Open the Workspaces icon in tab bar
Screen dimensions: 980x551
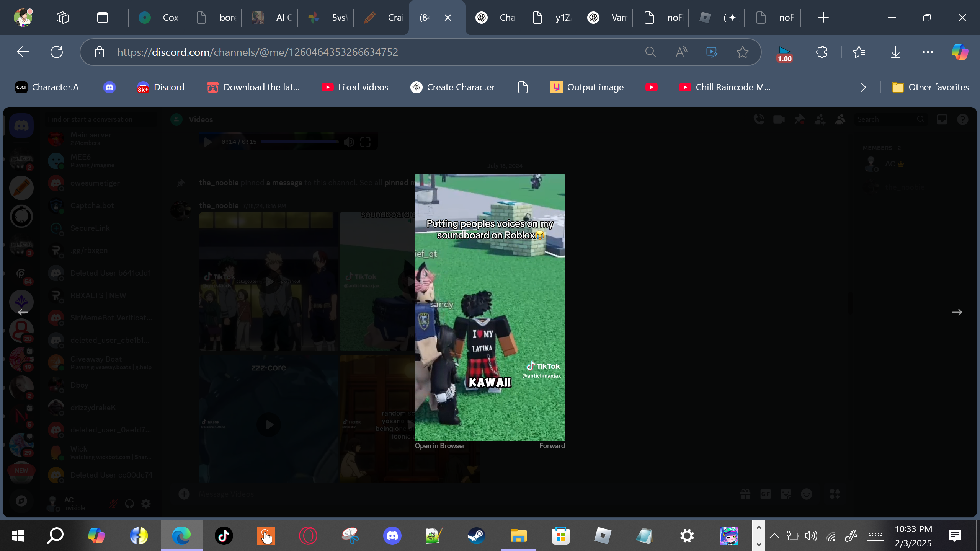click(63, 18)
